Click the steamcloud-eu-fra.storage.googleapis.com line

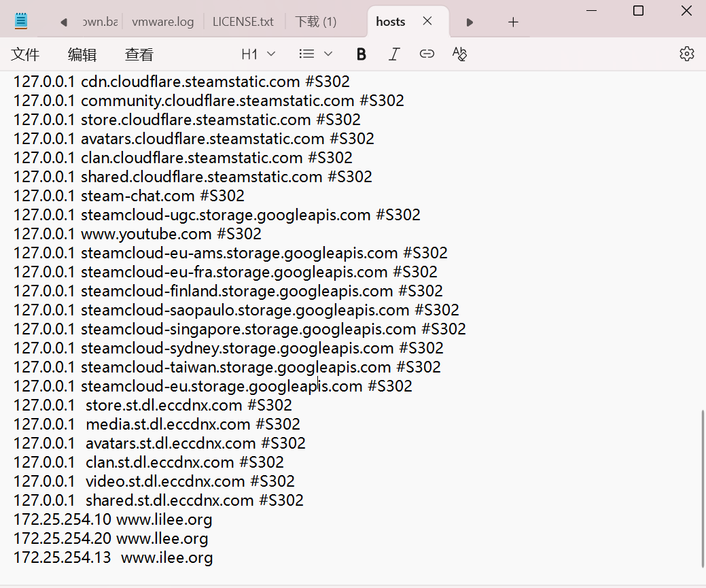225,272
